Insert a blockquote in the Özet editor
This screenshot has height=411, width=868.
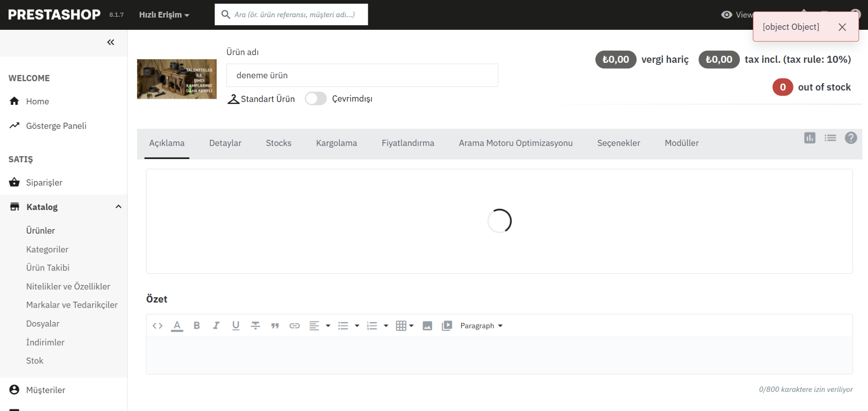pyautogui.click(x=275, y=326)
